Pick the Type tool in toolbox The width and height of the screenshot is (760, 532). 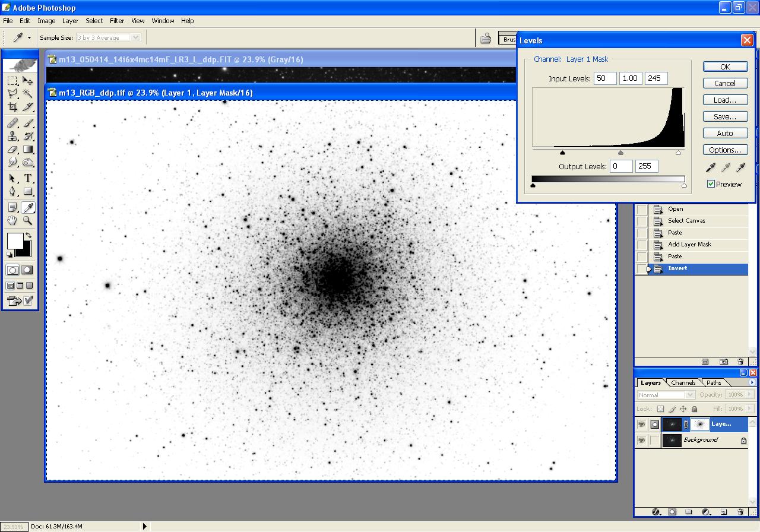tap(28, 178)
